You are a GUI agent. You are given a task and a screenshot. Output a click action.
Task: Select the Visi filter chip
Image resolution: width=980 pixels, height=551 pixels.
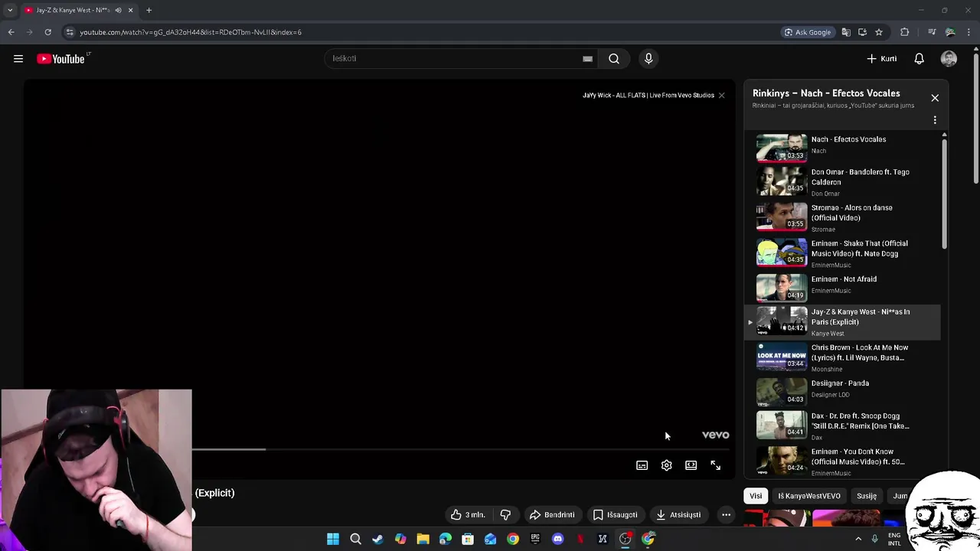coord(756,496)
